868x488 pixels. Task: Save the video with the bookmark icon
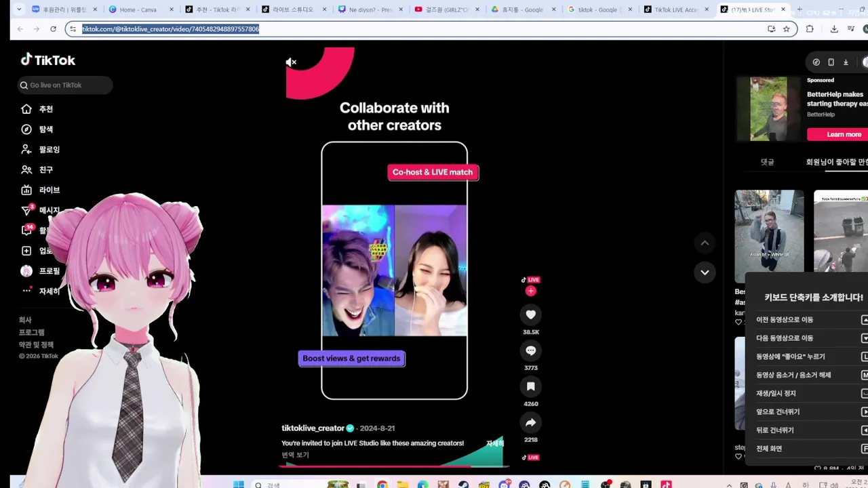point(530,386)
